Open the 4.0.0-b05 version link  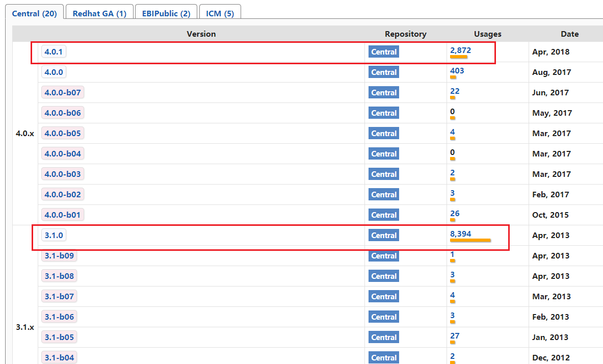click(x=62, y=133)
